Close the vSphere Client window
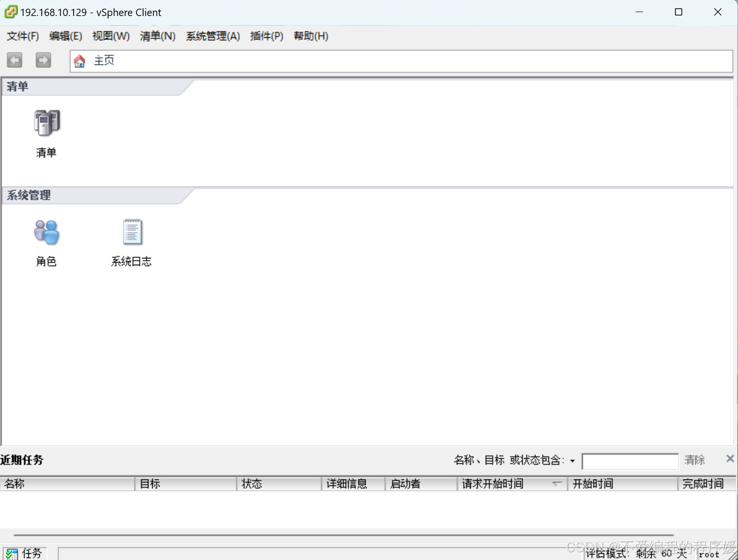The image size is (738, 560). pyautogui.click(x=718, y=12)
